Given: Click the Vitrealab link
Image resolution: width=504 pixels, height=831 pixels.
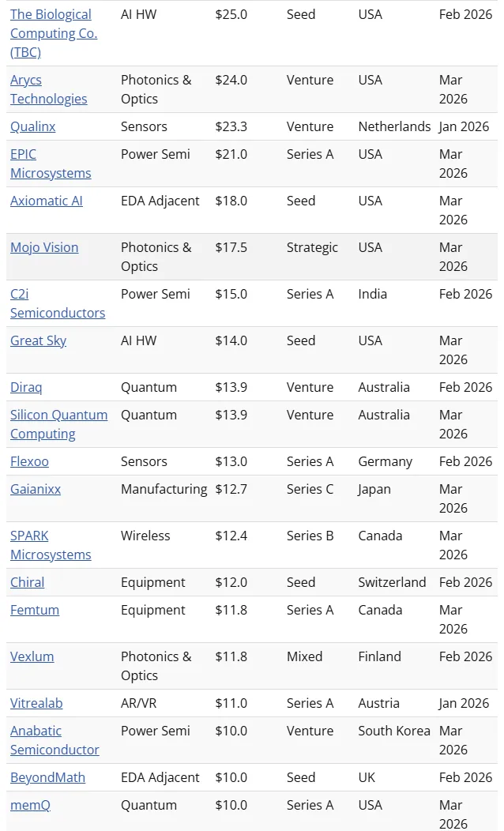Looking at the screenshot, I should 36,703.
